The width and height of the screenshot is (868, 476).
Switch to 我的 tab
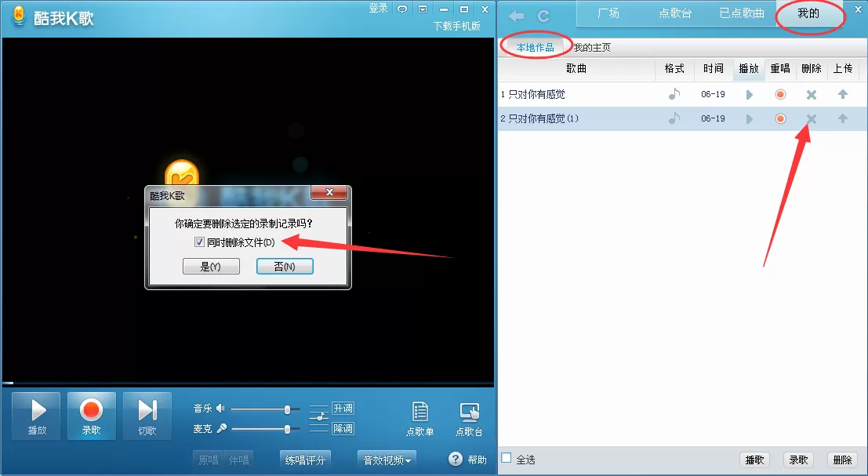(808, 13)
